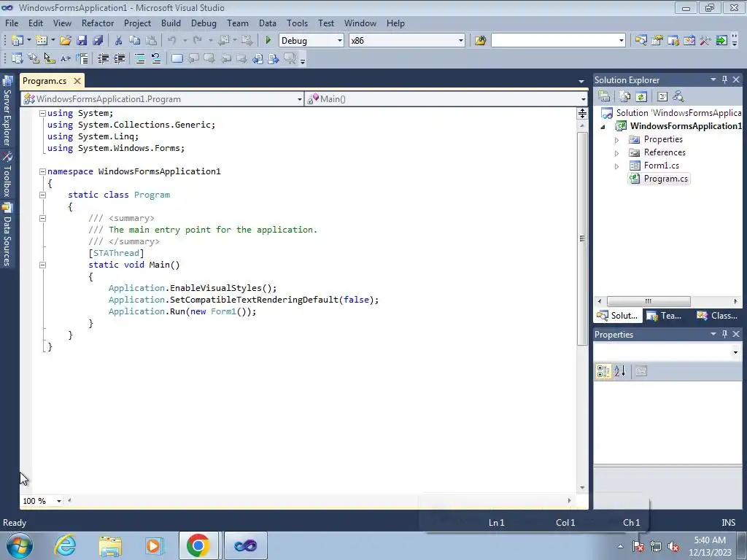Start debugging with the green play arrow
Image resolution: width=747 pixels, height=560 pixels.
click(268, 41)
